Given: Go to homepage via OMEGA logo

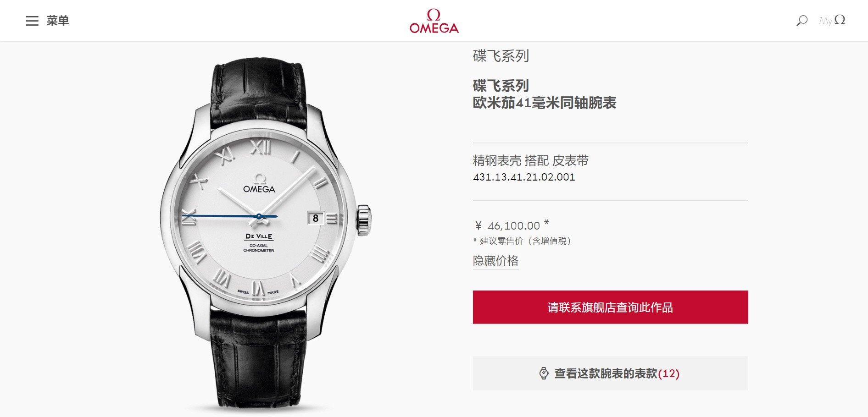Looking at the screenshot, I should 434,21.
